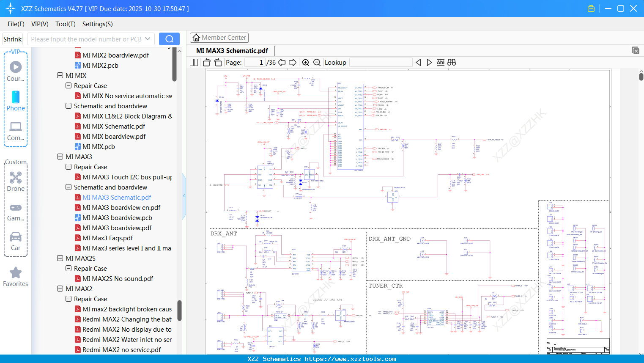644x363 pixels.
Task: Switch to the MI MAX3 Schematic.pdf tab
Action: (231, 50)
